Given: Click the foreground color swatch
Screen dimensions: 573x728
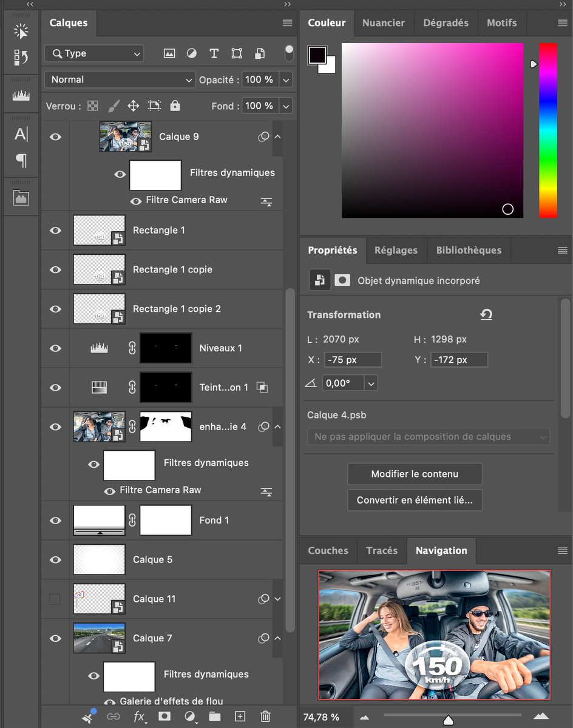Looking at the screenshot, I should pyautogui.click(x=317, y=55).
